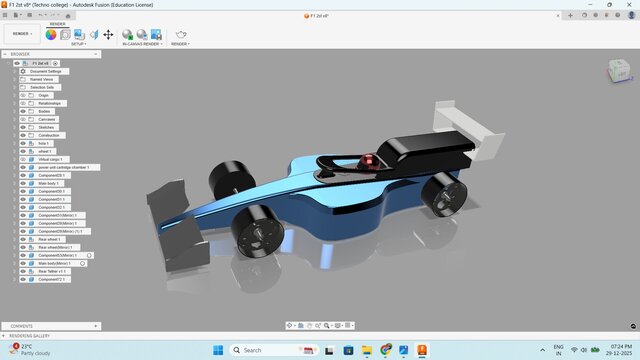Screen dimensions: 640x360
Task: Open the data panel grid icon
Action: [x=5, y=15]
